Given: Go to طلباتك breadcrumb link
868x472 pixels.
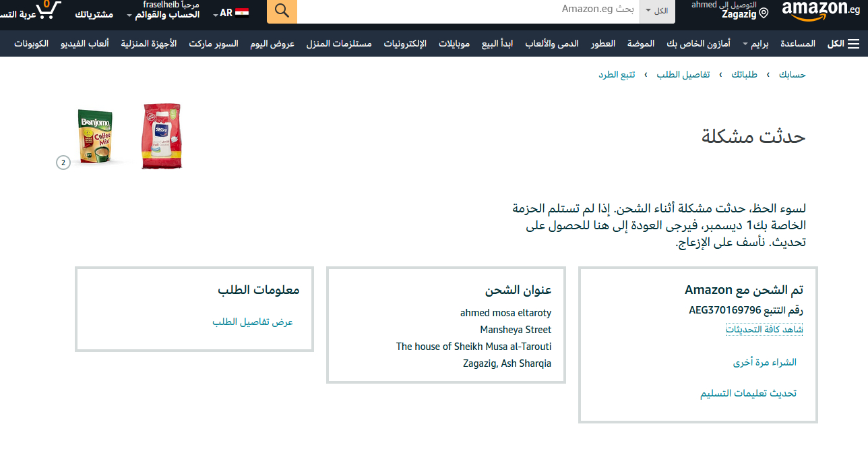Looking at the screenshot, I should (x=745, y=75).
